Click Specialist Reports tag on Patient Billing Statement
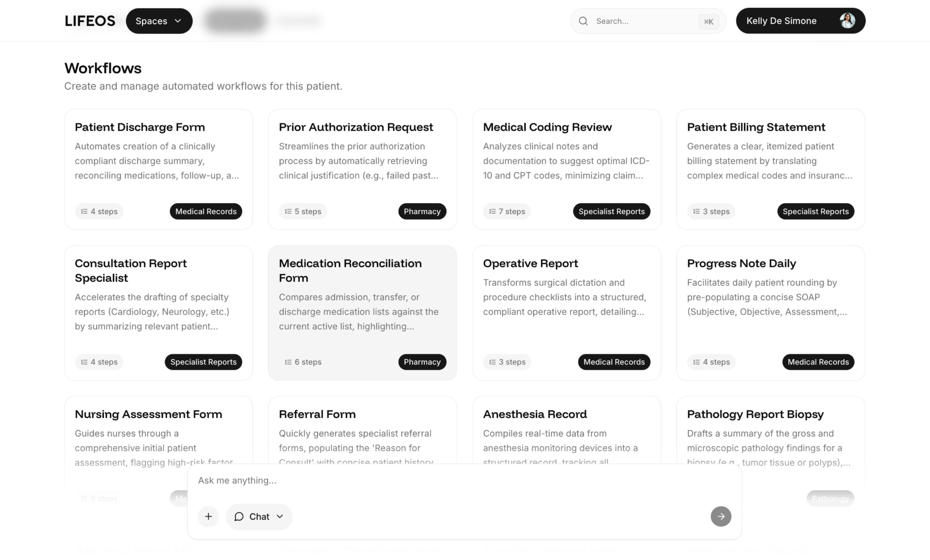 815,212
